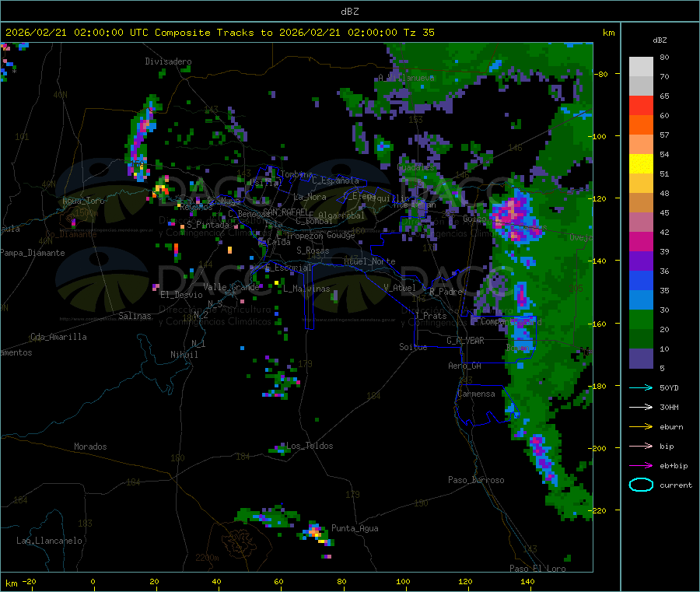Click the 'Composite Tracks to' header text

click(213, 33)
